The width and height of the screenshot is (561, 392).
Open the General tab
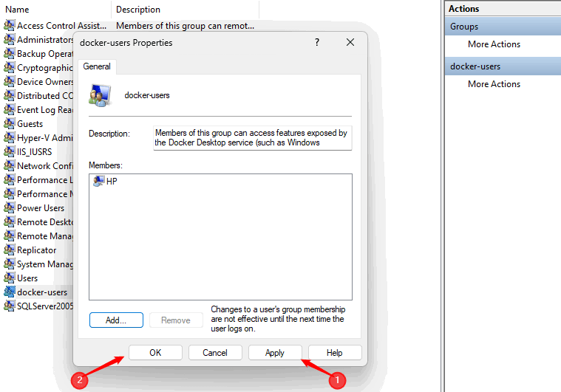pyautogui.click(x=97, y=66)
